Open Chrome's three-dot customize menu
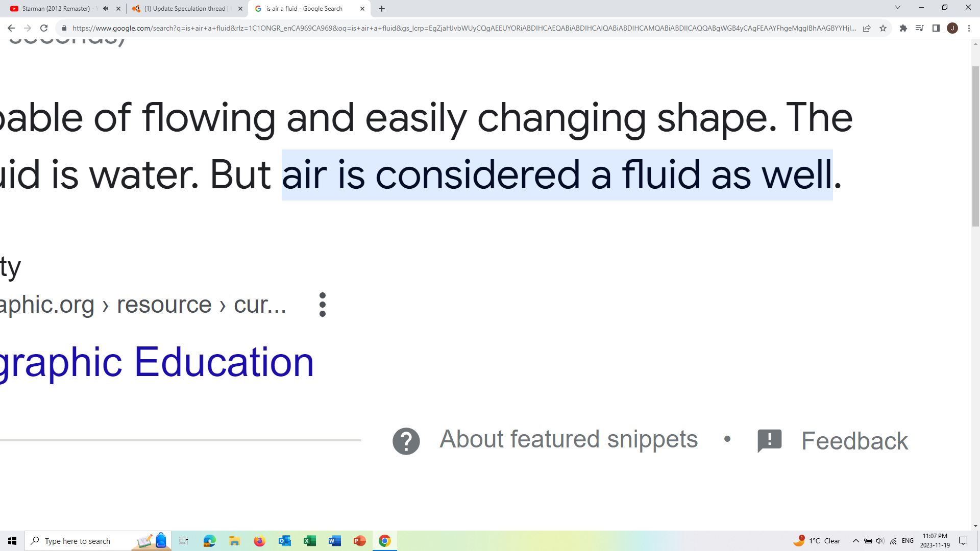This screenshot has width=980, height=551. point(969,28)
